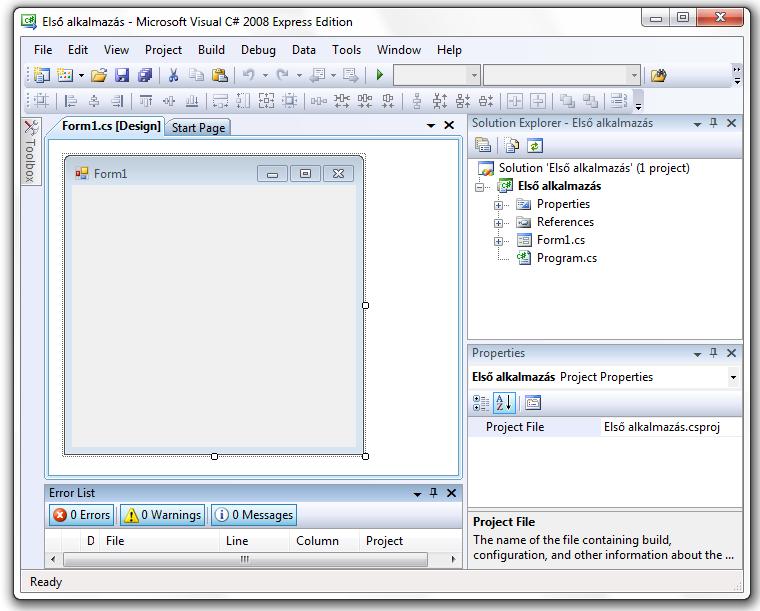Click the Align Tops layout icon

pos(146,101)
